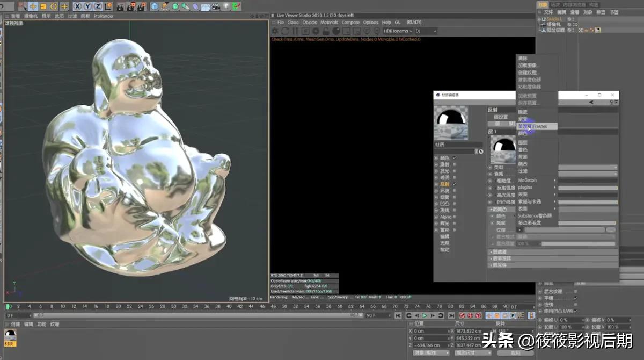
Task: Choose 菲涅耳 (Fresnel) from the menu
Action: (x=533, y=126)
